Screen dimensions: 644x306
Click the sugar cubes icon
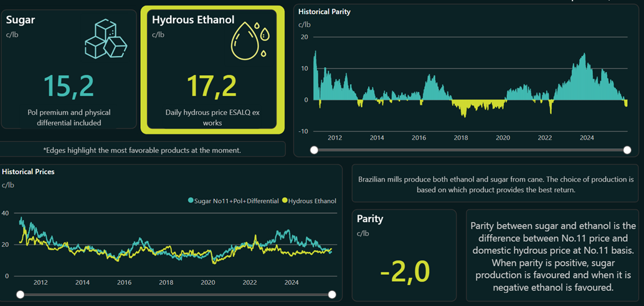[x=106, y=40]
